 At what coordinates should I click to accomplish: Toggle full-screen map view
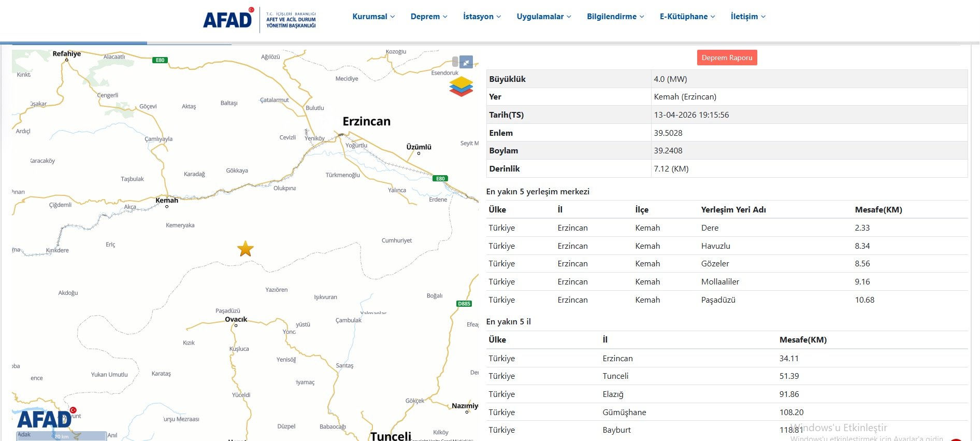tap(466, 62)
